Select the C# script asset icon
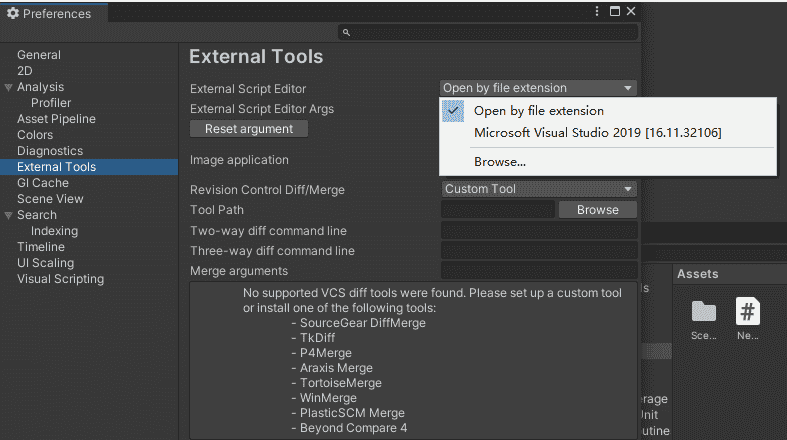Screen dimensions: 787x440 pos(748,312)
